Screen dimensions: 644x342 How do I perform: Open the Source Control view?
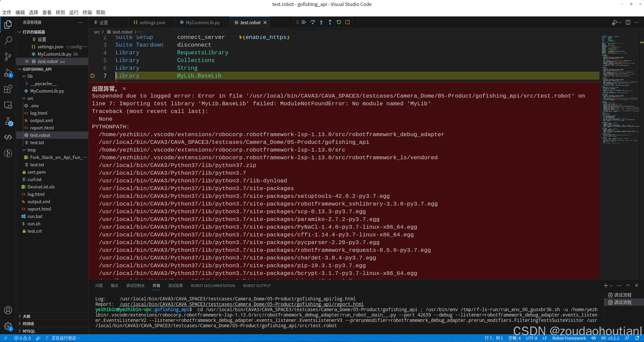8,56
